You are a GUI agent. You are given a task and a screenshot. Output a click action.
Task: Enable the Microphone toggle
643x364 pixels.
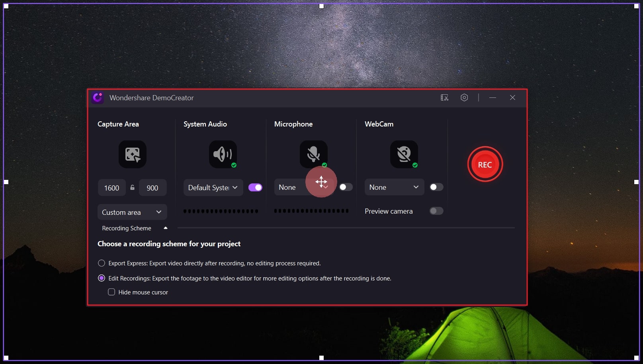tap(346, 187)
